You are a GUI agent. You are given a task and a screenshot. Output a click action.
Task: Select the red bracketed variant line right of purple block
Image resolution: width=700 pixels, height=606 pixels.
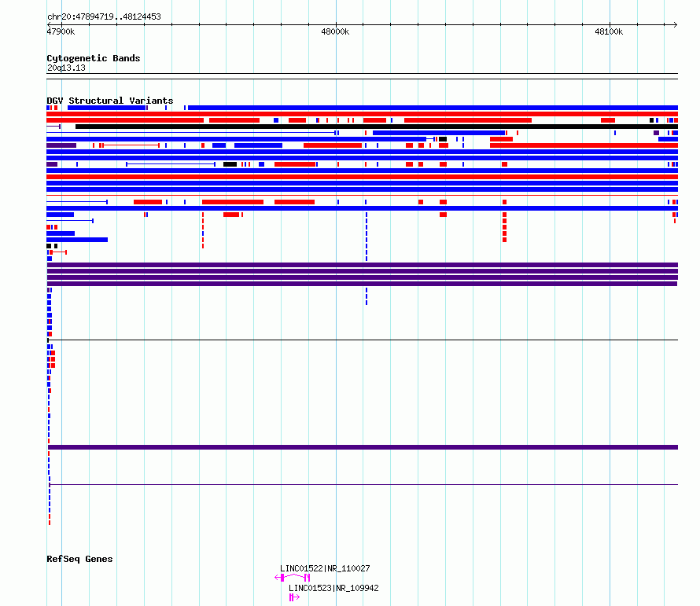(x=130, y=145)
